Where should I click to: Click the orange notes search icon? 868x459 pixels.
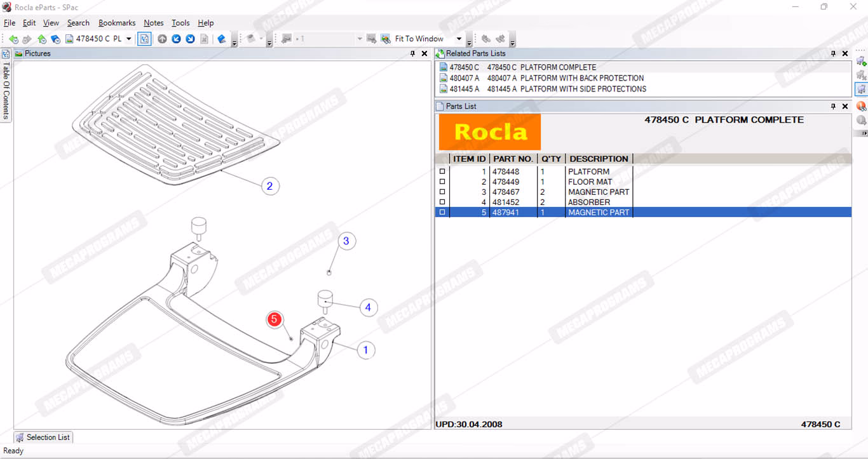tap(861, 106)
